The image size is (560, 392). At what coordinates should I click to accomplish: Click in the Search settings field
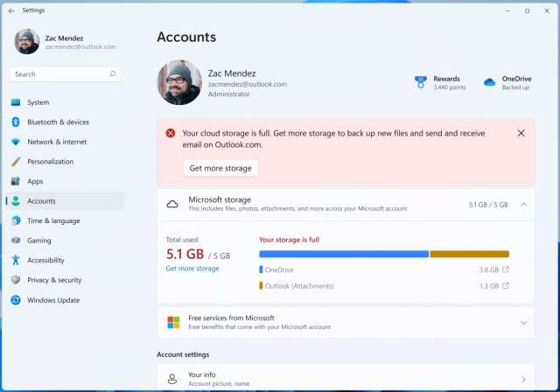pos(65,74)
